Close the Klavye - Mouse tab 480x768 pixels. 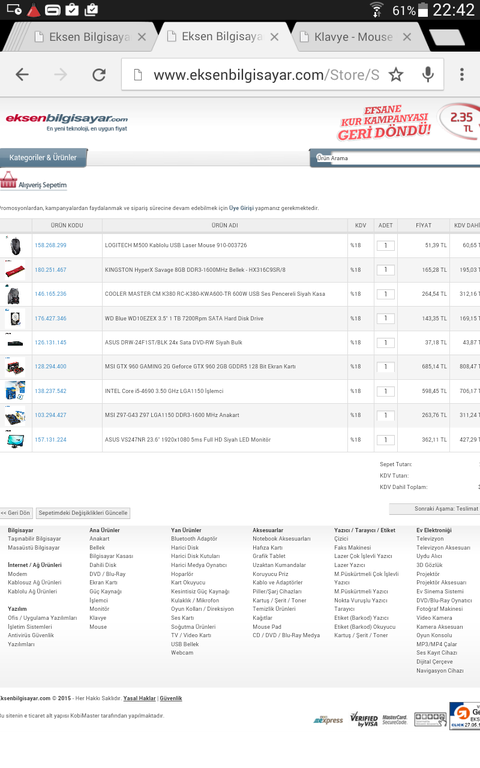(407, 37)
